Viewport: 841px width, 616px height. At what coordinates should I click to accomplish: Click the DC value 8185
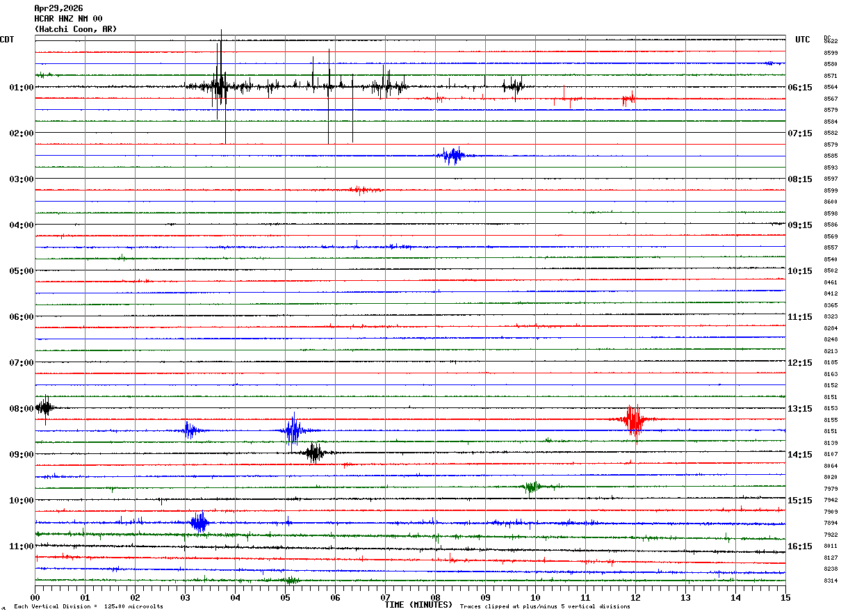pyautogui.click(x=831, y=363)
